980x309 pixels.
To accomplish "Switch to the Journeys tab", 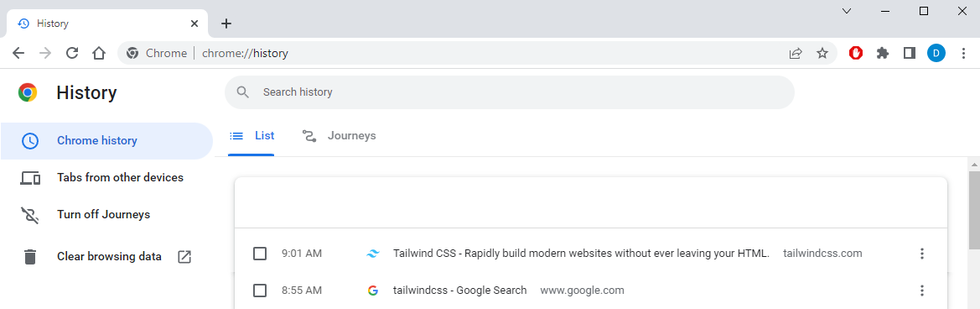I will click(x=340, y=136).
